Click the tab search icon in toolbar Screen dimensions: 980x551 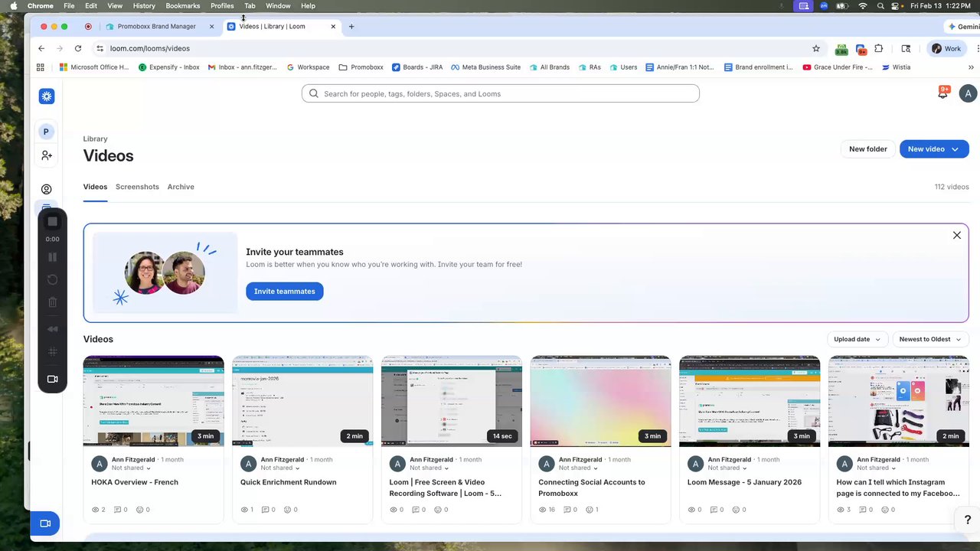click(x=906, y=48)
